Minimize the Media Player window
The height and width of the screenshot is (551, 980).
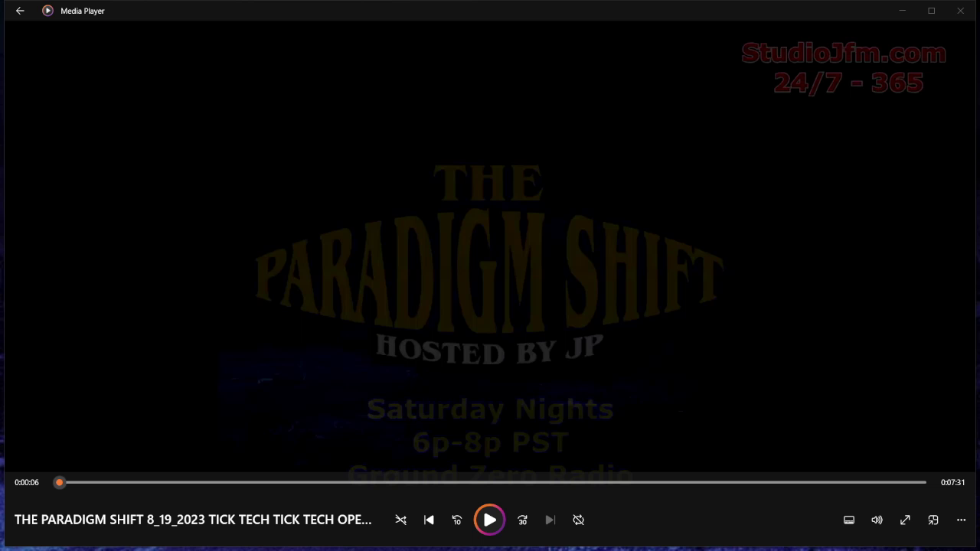coord(903,11)
